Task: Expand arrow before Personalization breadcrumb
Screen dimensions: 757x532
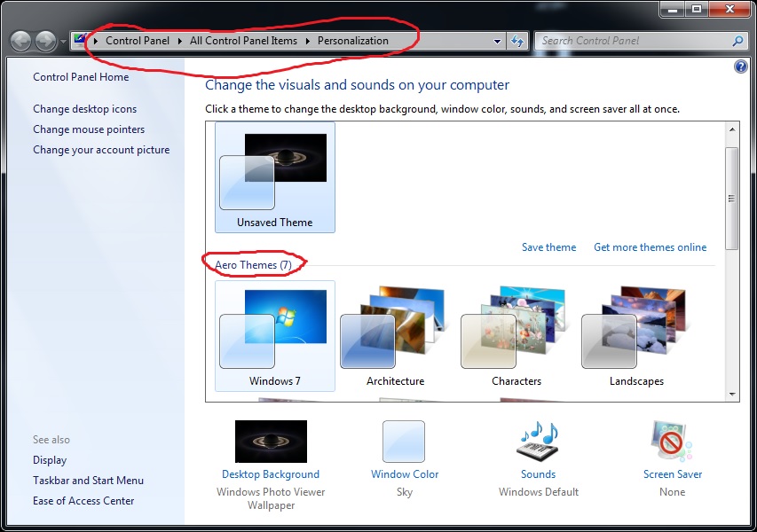Action: pyautogui.click(x=308, y=41)
